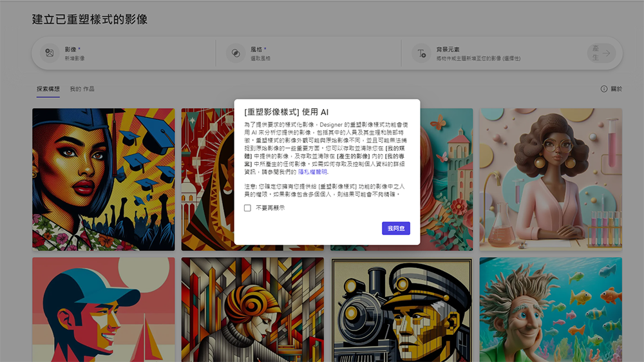Check the 不要再顯示 checkbox
Screen dimensions: 644x362
point(247,208)
